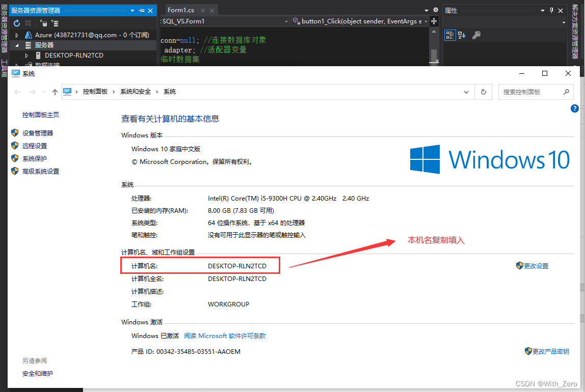
Task: Click the WORKGROUP value text
Action: [x=228, y=304]
